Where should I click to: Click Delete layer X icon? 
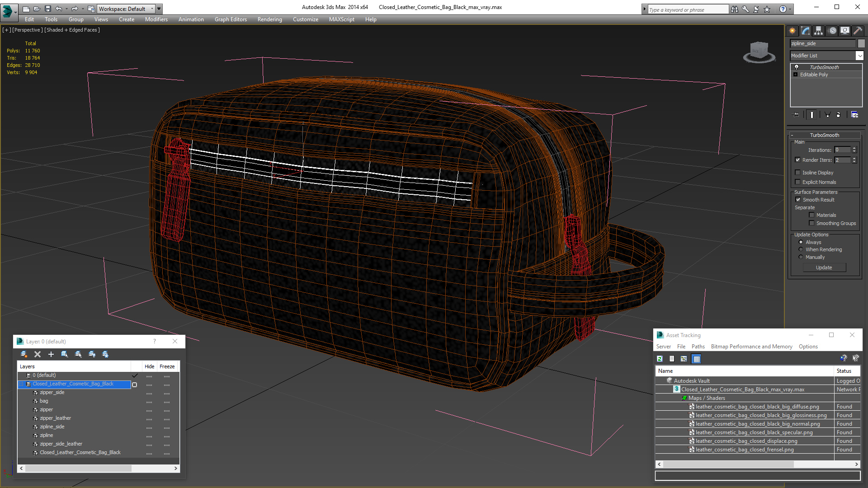(38, 354)
